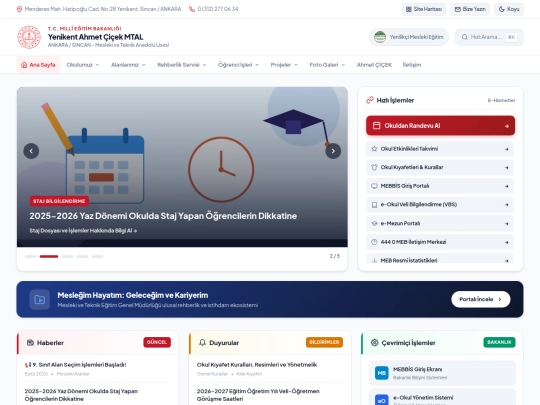The image size is (540, 405).
Task: Click graduation icon of e-Mezun Portalı
Action: pos(374,223)
